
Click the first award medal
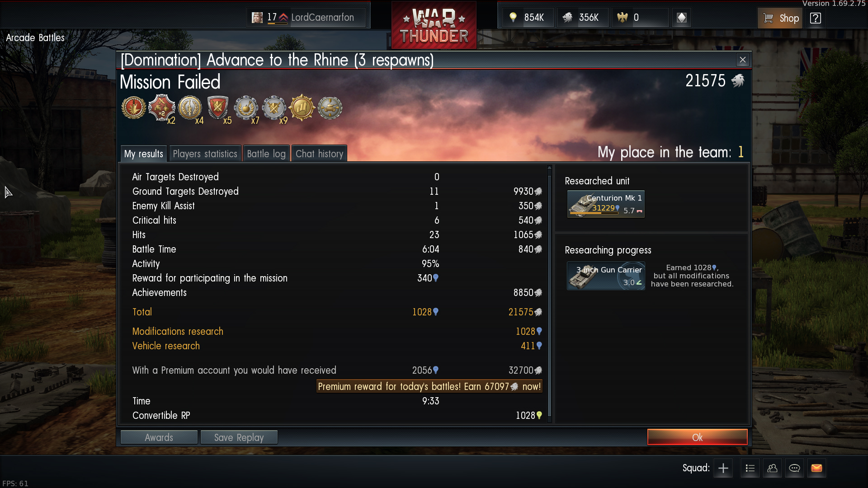click(133, 108)
